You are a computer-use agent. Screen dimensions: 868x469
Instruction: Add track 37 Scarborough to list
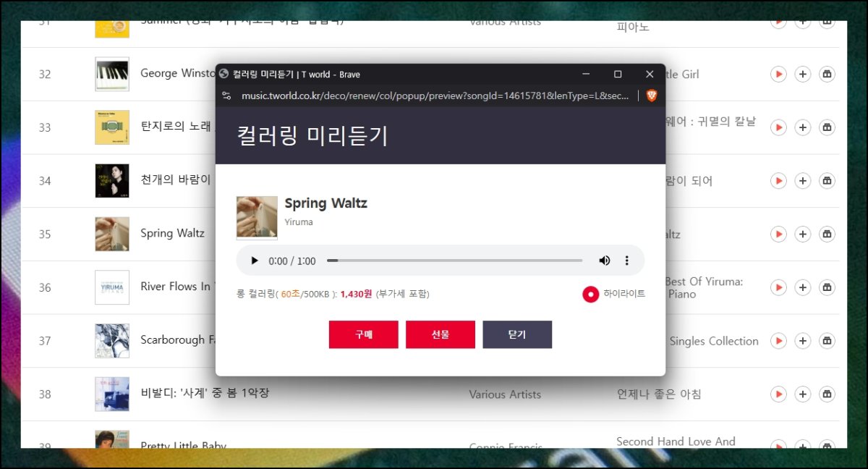click(802, 341)
